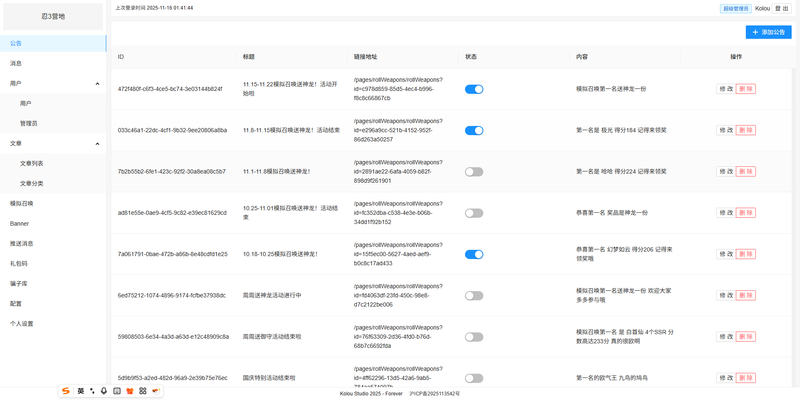The width and height of the screenshot is (800, 400).
Task: Enable status switch for 周周送御守活动结束啦
Action: click(474, 337)
